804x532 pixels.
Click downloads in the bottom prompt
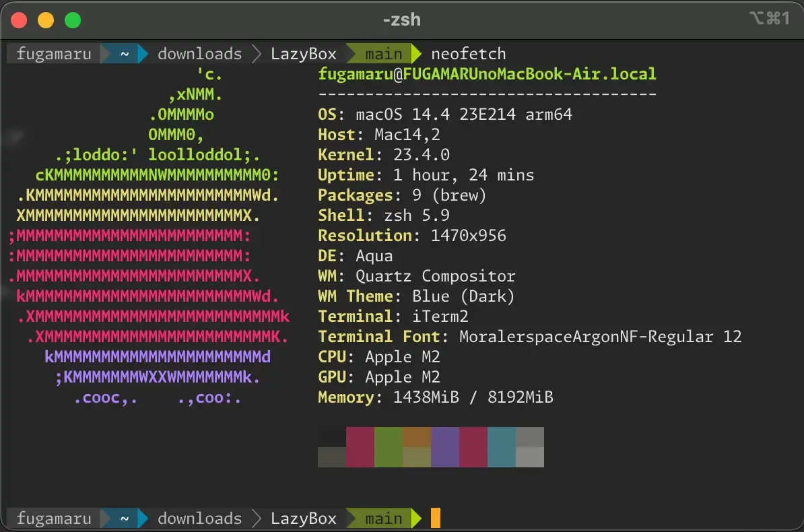click(x=199, y=518)
